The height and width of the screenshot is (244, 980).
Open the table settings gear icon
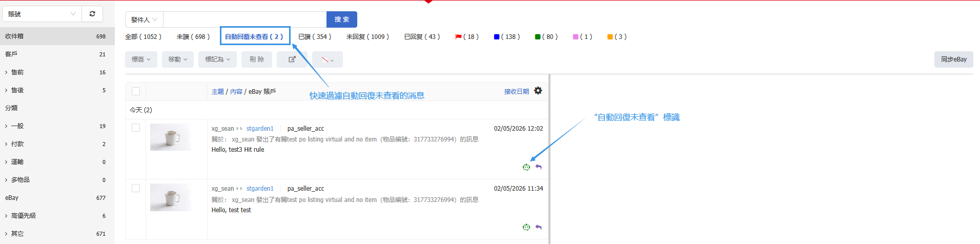(x=538, y=91)
